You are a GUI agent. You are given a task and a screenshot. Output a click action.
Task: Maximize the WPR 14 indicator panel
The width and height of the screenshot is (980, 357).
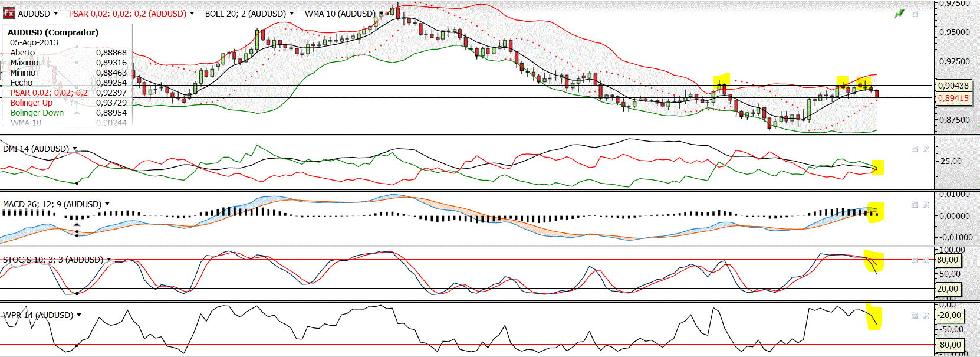[x=915, y=315]
